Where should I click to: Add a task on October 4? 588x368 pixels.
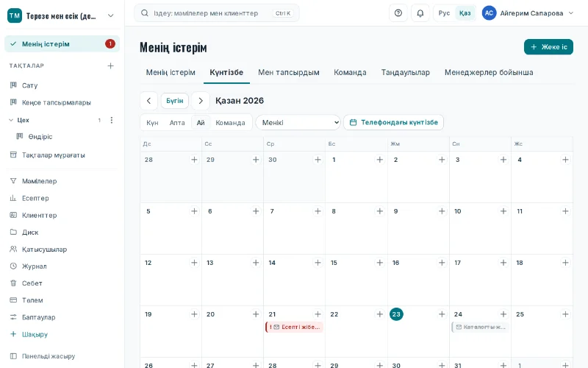(565, 160)
